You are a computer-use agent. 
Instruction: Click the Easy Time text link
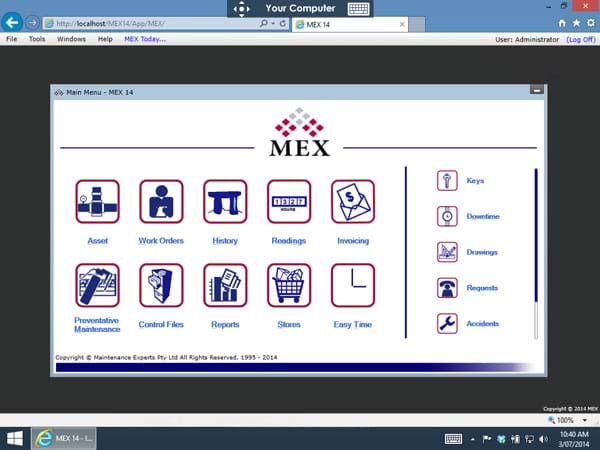pos(353,324)
